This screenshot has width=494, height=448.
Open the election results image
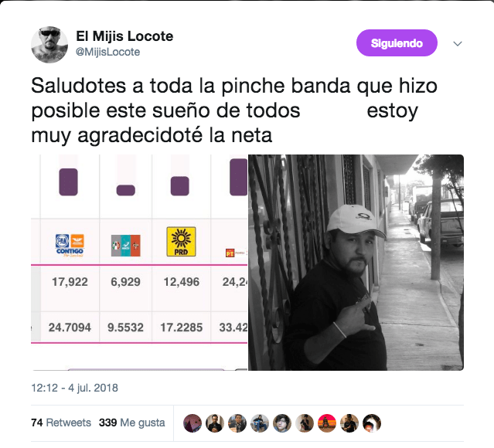(x=139, y=263)
